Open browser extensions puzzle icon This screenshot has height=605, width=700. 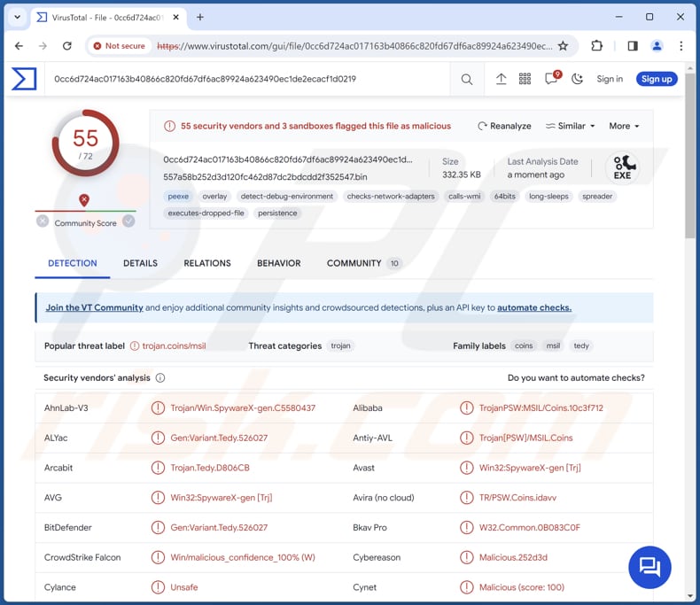pos(597,46)
